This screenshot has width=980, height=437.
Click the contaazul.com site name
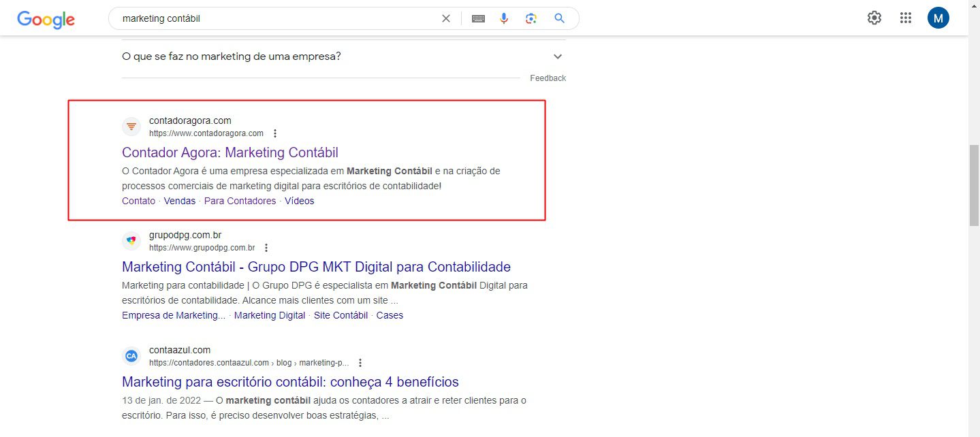click(180, 350)
